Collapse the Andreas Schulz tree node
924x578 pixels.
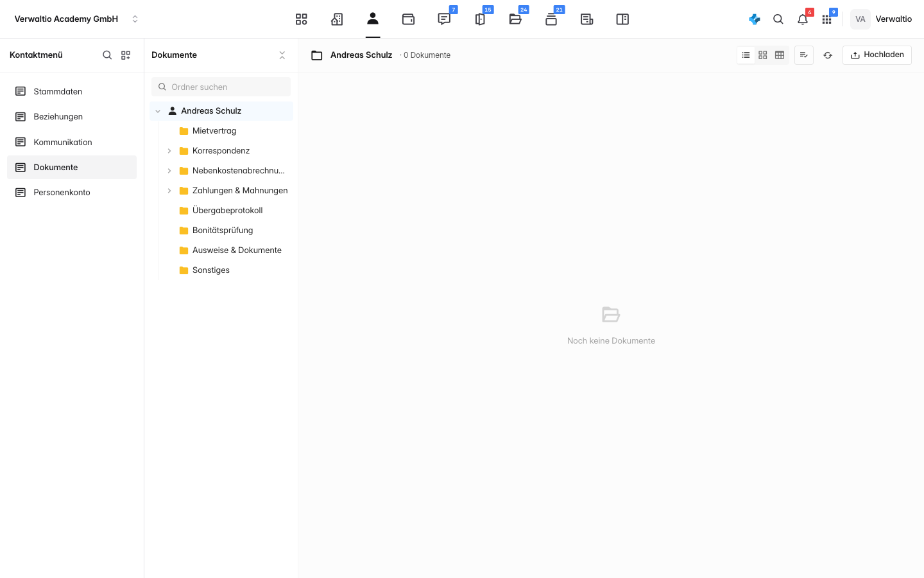[158, 111]
